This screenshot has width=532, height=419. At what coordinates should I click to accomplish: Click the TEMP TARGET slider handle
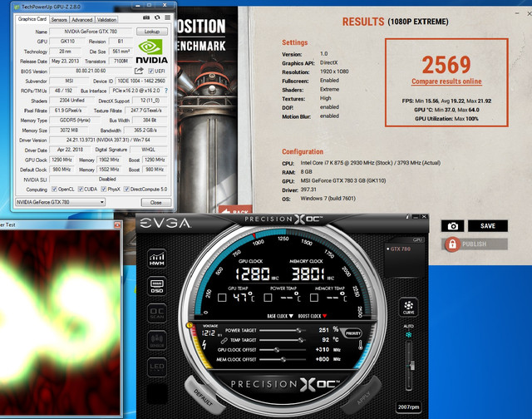pyautogui.click(x=301, y=340)
